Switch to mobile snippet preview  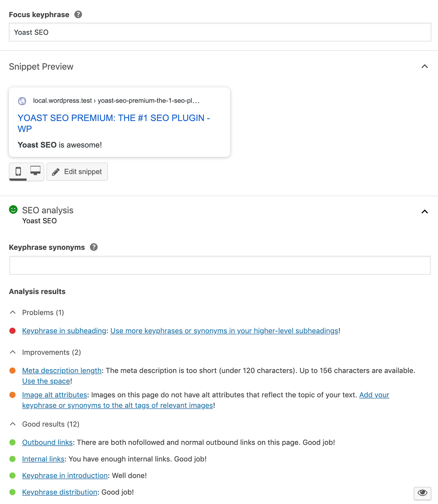pyautogui.click(x=18, y=171)
